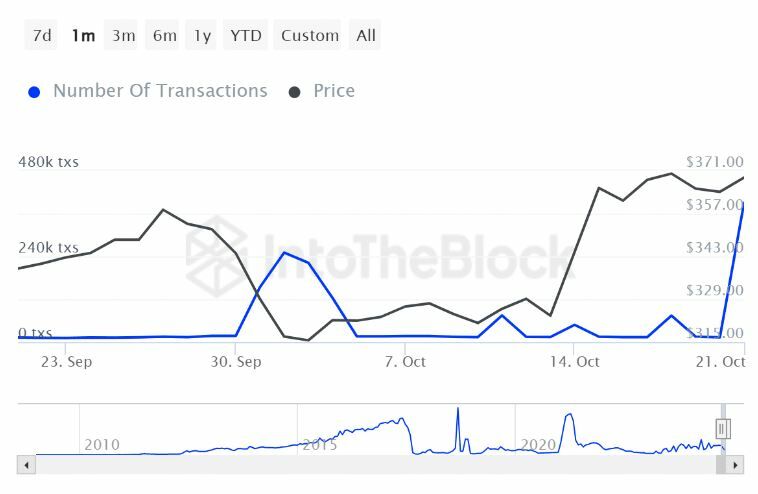This screenshot has height=494, width=758.
Task: Open the Custom date range option
Action: 310,36
